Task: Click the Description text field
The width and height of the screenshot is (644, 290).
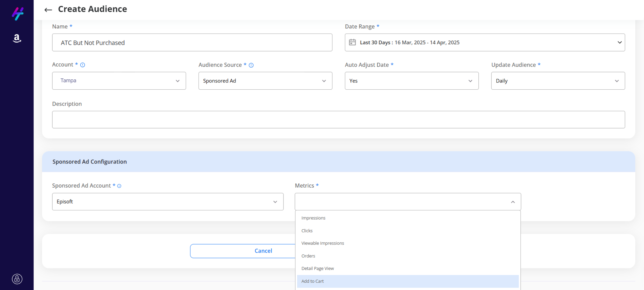Action: click(338, 120)
